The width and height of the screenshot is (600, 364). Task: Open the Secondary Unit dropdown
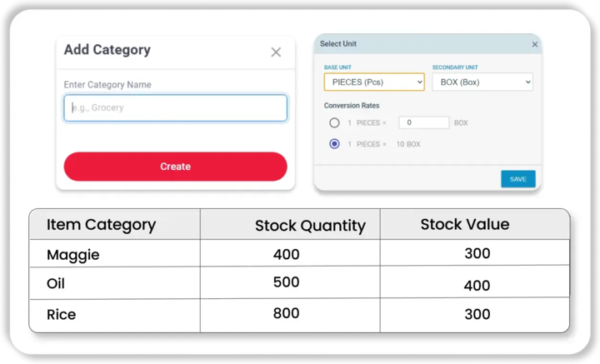click(482, 82)
